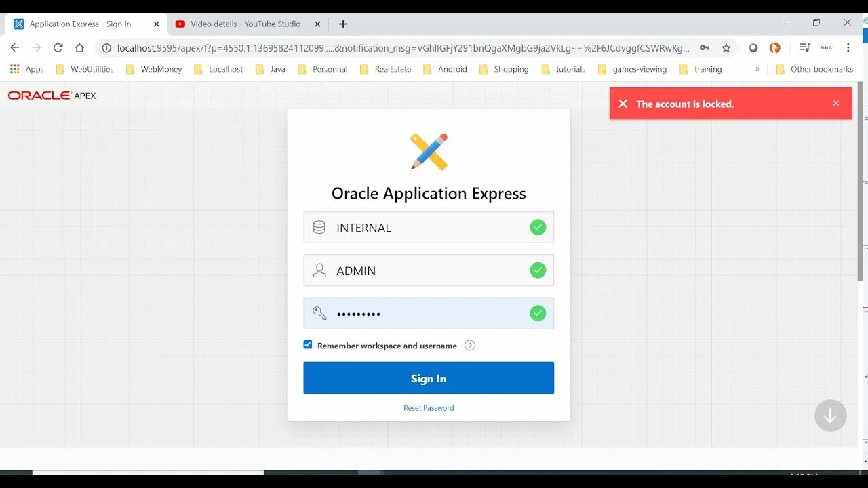Click the round down-arrow scroll button

click(x=830, y=415)
